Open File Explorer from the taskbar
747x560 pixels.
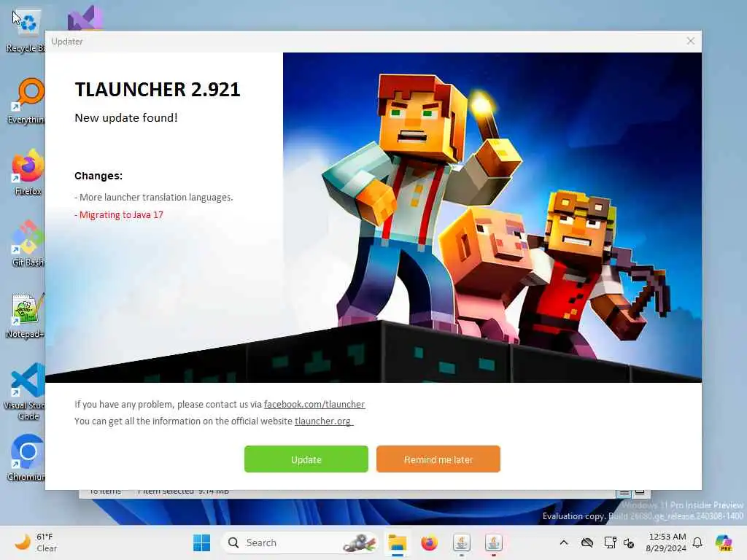(x=397, y=542)
